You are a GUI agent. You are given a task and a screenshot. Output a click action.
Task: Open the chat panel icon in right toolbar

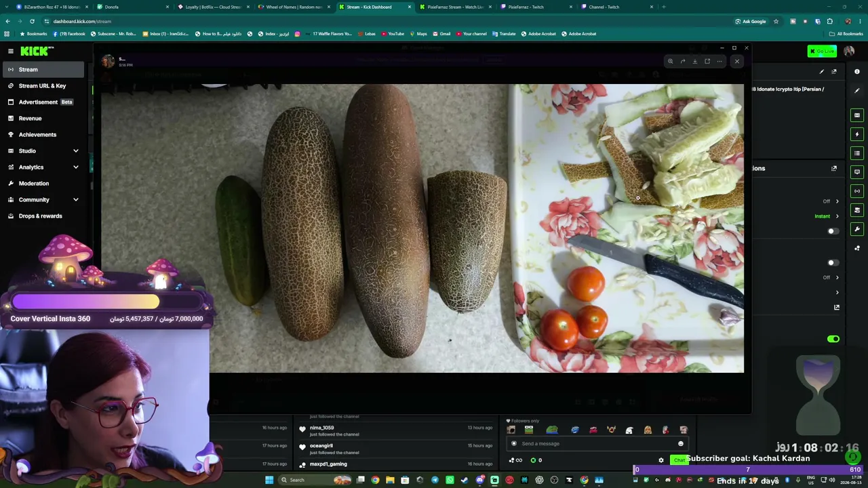click(x=857, y=172)
